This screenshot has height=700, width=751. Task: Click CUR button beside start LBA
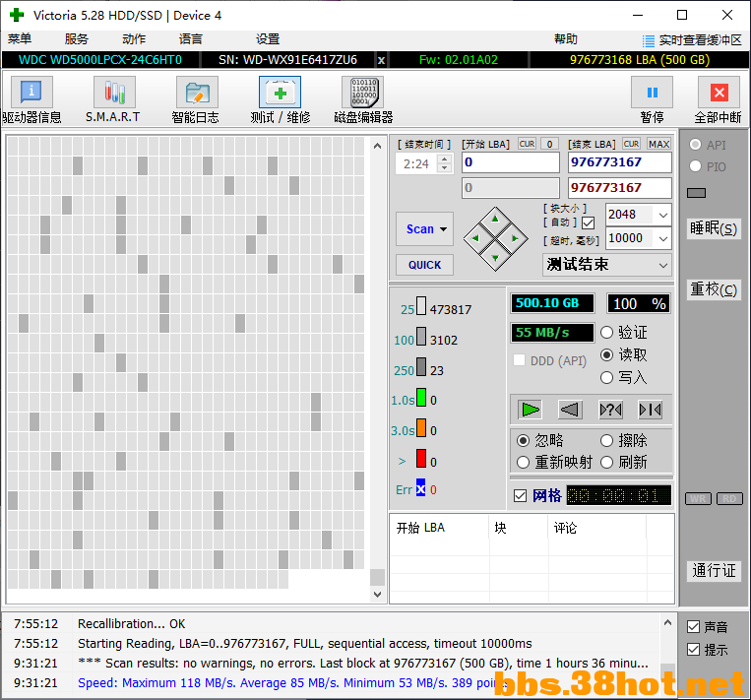pos(527,144)
